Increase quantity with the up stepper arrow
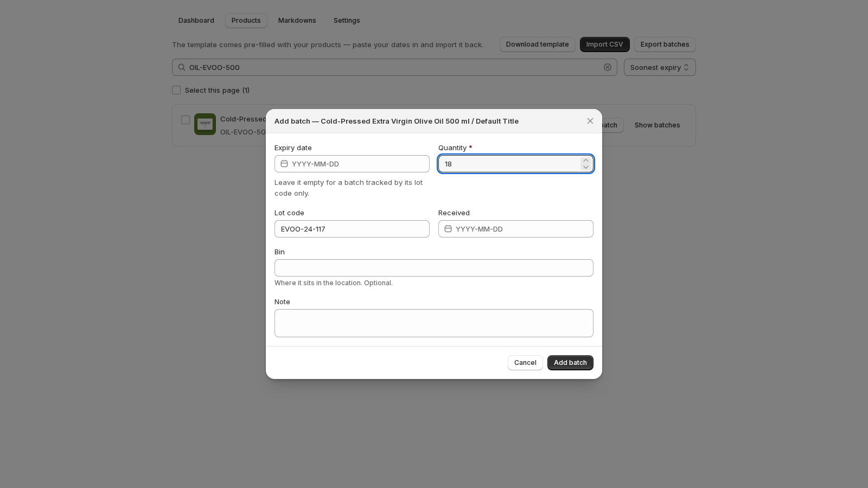Image resolution: width=868 pixels, height=488 pixels. (x=585, y=160)
